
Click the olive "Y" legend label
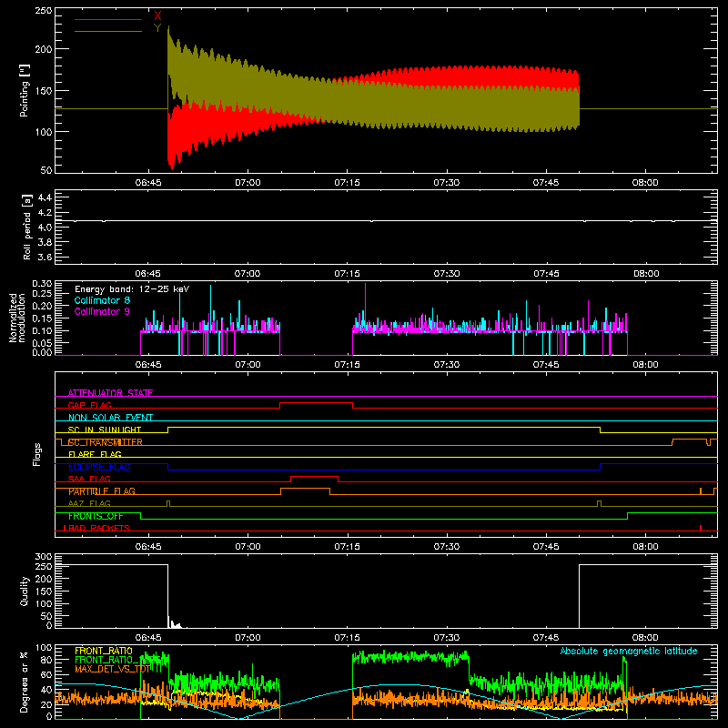[x=157, y=28]
